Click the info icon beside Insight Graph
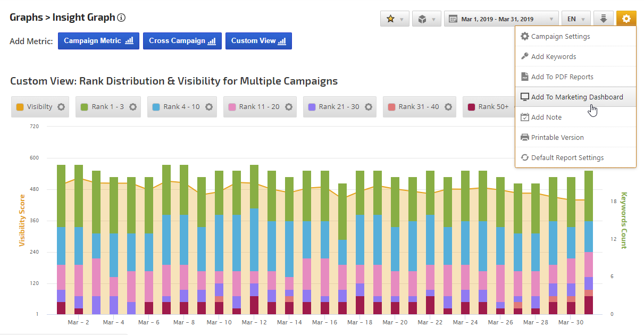Screen dimensions: 644x335 click(x=121, y=18)
